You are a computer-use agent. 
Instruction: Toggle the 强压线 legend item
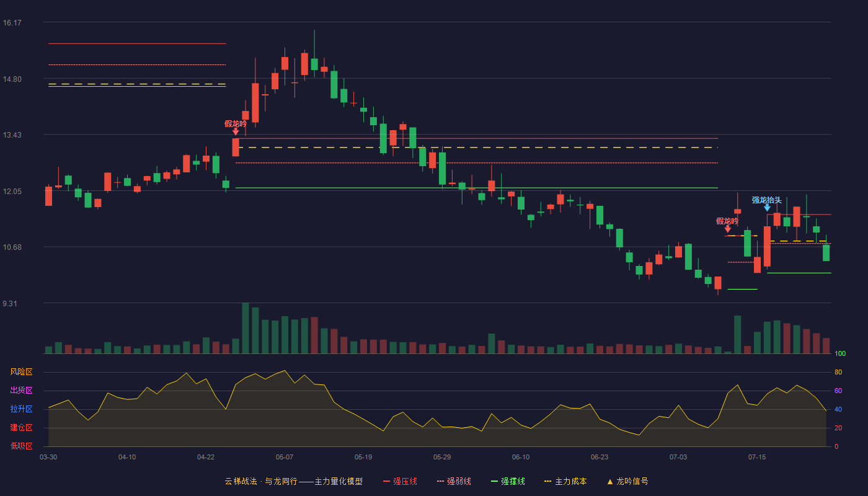(400, 481)
